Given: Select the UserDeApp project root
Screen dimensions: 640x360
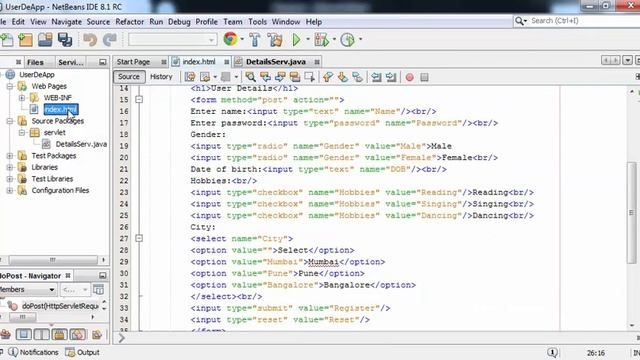Looking at the screenshot, I should pos(37,75).
